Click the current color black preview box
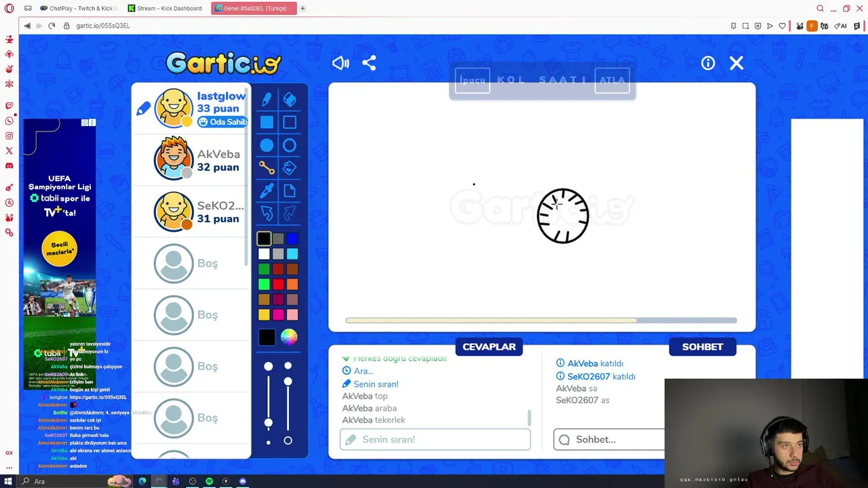The height and width of the screenshot is (488, 868). point(267,338)
